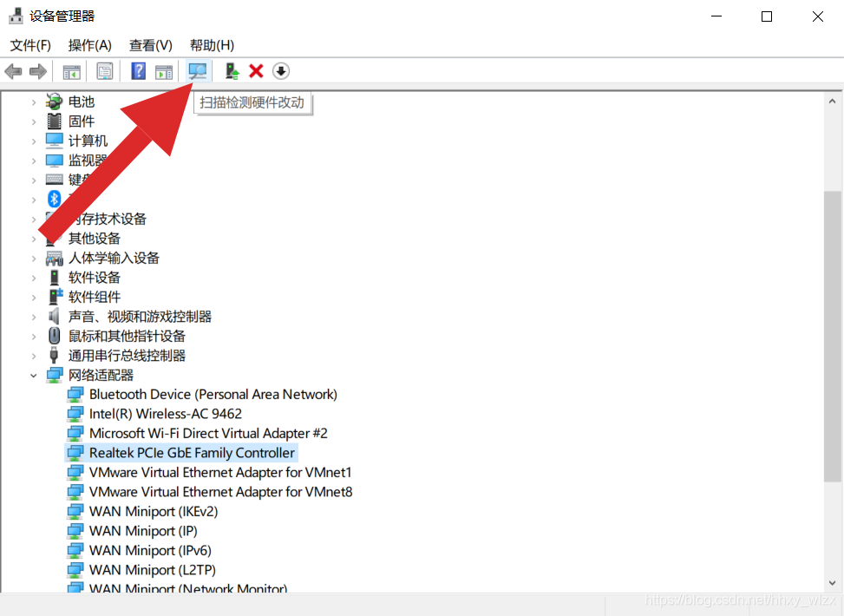Open the 操作(A) menu

pyautogui.click(x=90, y=45)
